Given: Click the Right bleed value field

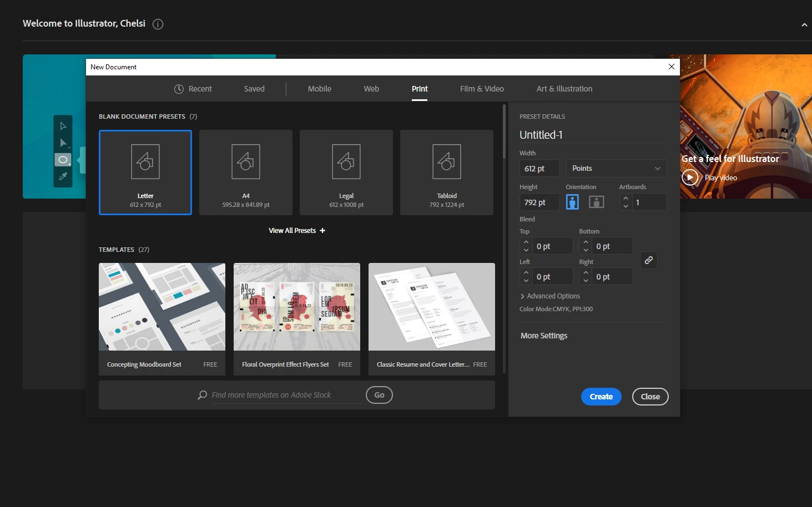Looking at the screenshot, I should point(613,276).
